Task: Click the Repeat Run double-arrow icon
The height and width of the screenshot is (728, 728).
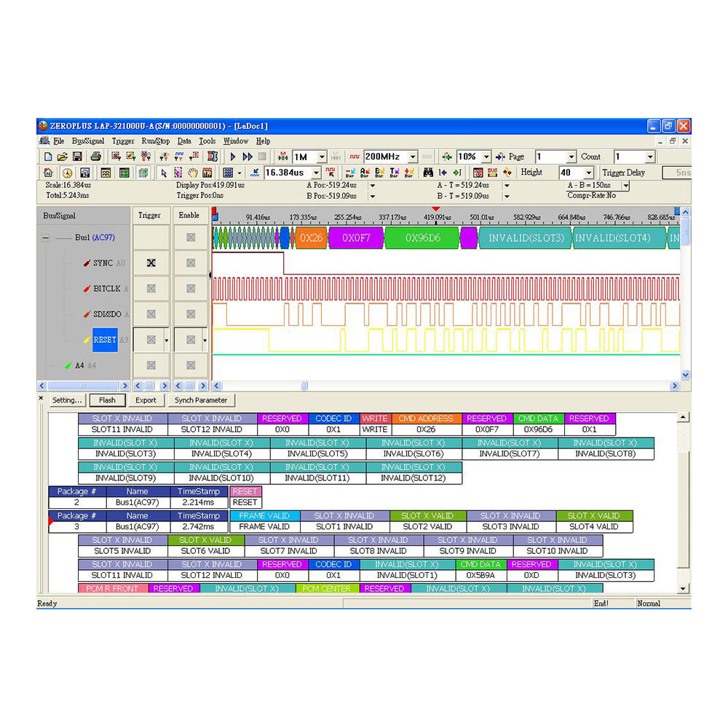Action: click(x=248, y=157)
